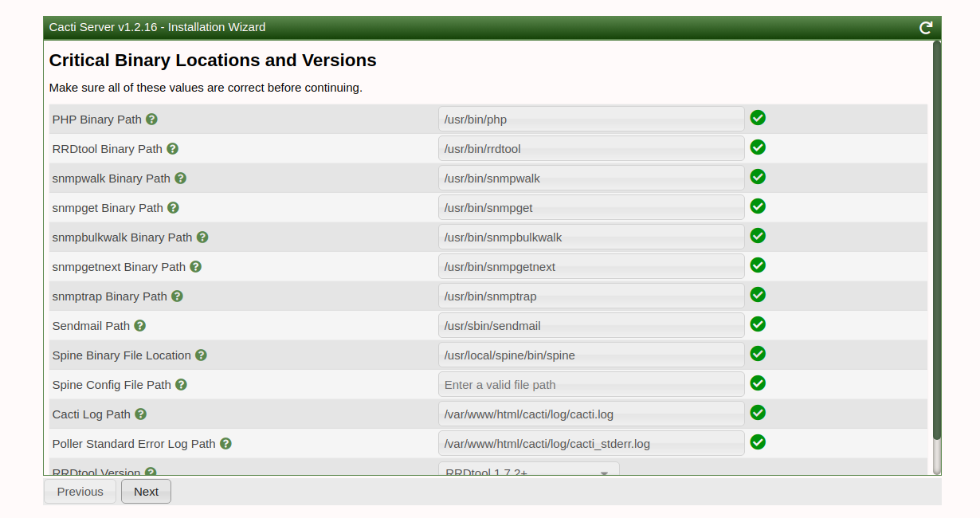Click green check status for cacti.log path
Screen dimensions: 980x518
tap(758, 413)
